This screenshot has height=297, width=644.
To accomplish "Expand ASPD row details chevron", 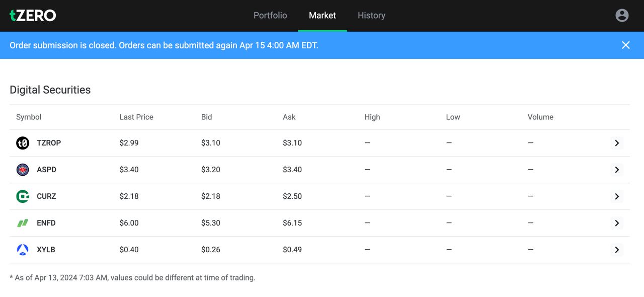I will pyautogui.click(x=617, y=170).
